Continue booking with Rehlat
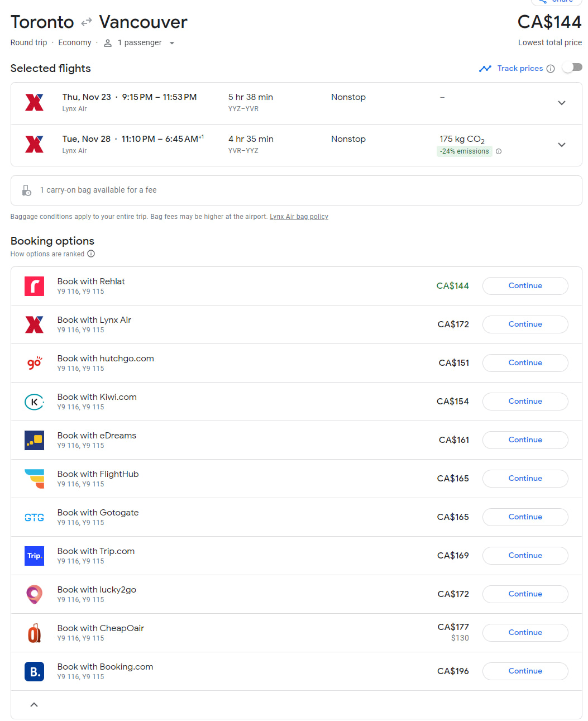The width and height of the screenshot is (588, 721). click(x=524, y=285)
